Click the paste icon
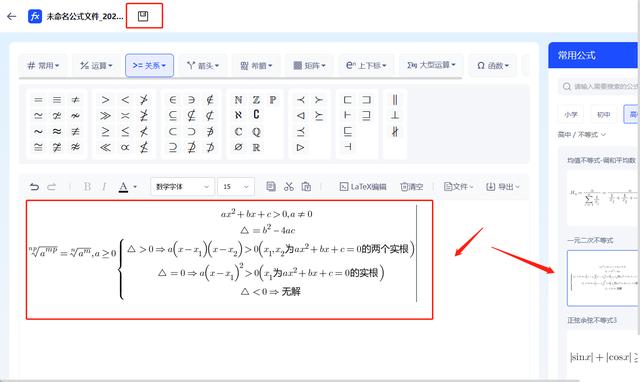 [x=306, y=187]
